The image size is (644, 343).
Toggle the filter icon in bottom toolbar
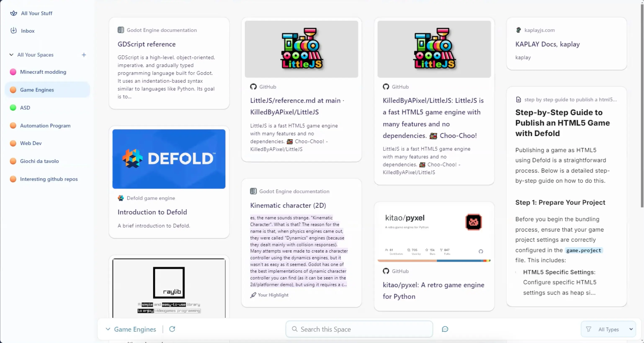tap(589, 329)
